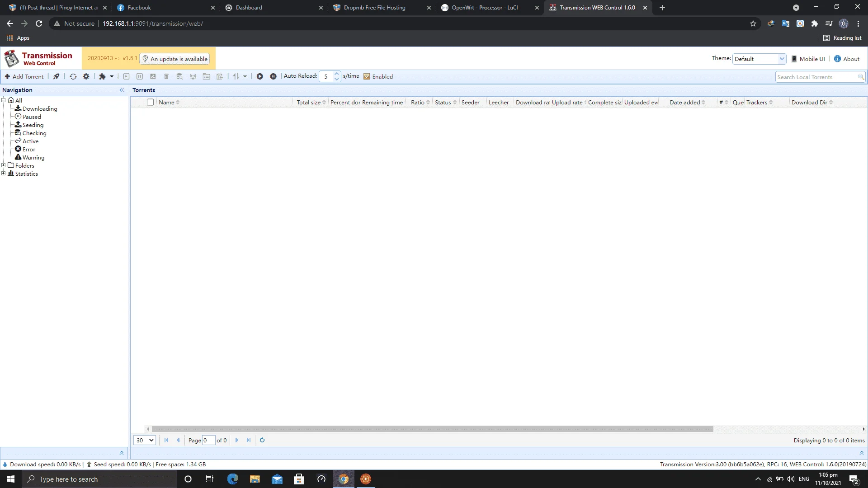Go to next page of torrents
The height and width of the screenshot is (488, 868).
[x=236, y=440]
